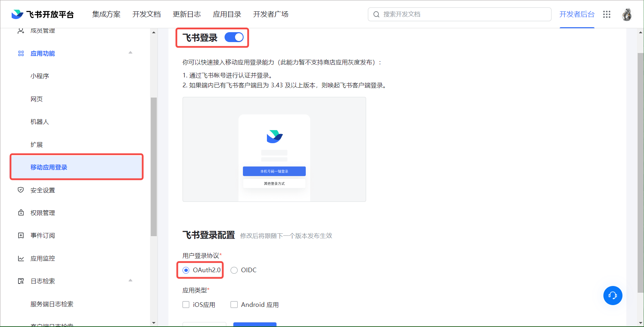Turn off the 飞书登录 toggle switch

click(x=234, y=37)
